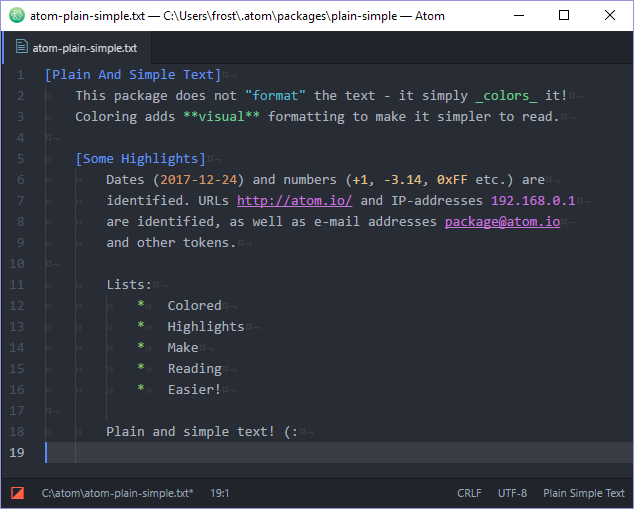Click the heading [Plain And Simple Text]
This screenshot has height=509, width=634.
(x=133, y=75)
